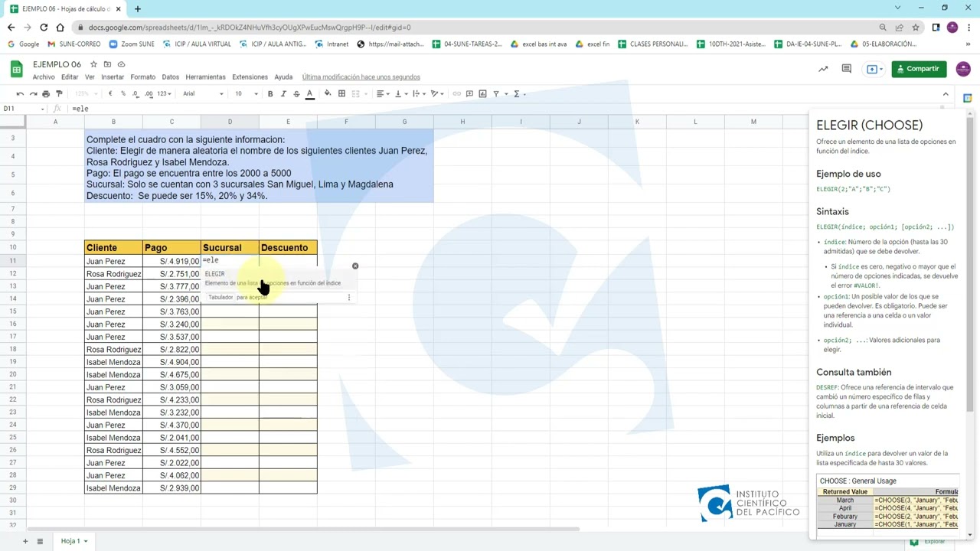
Task: Open the fill color picker
Action: [x=328, y=94]
